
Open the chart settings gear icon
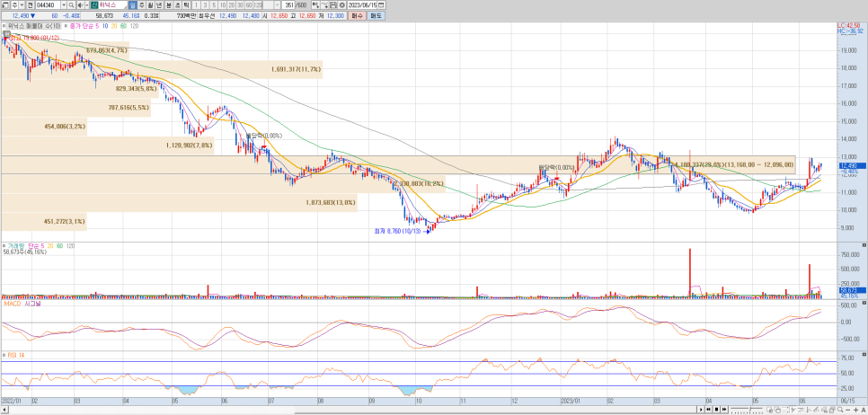(x=342, y=5)
